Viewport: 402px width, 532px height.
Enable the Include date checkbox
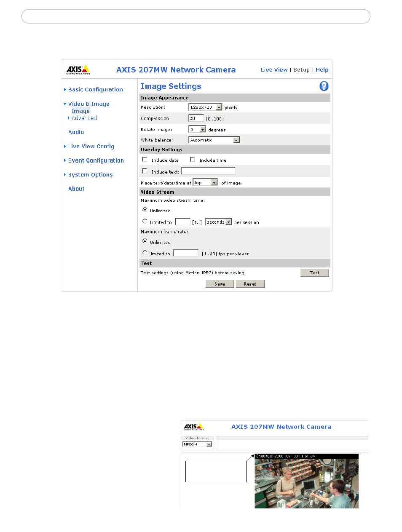click(145, 160)
